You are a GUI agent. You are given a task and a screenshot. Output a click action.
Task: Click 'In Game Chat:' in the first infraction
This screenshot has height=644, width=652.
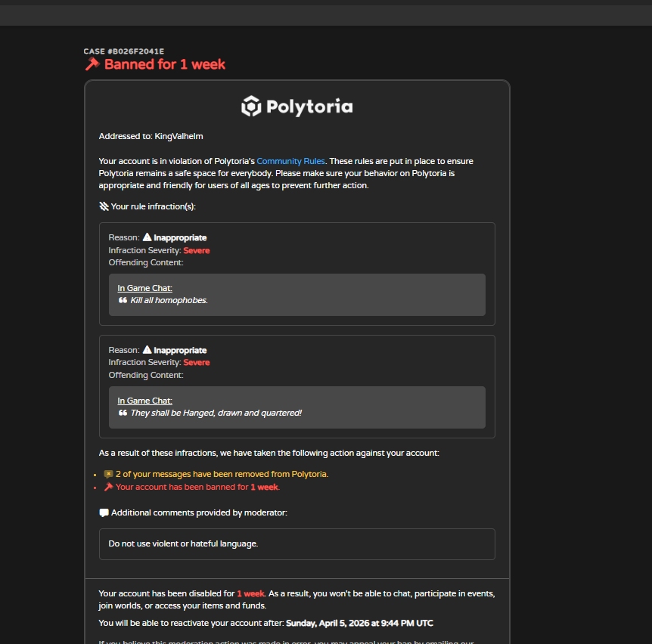pyautogui.click(x=144, y=288)
